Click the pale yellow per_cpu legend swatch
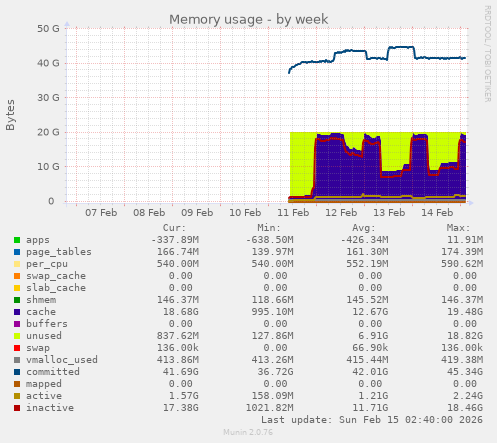 [17, 264]
